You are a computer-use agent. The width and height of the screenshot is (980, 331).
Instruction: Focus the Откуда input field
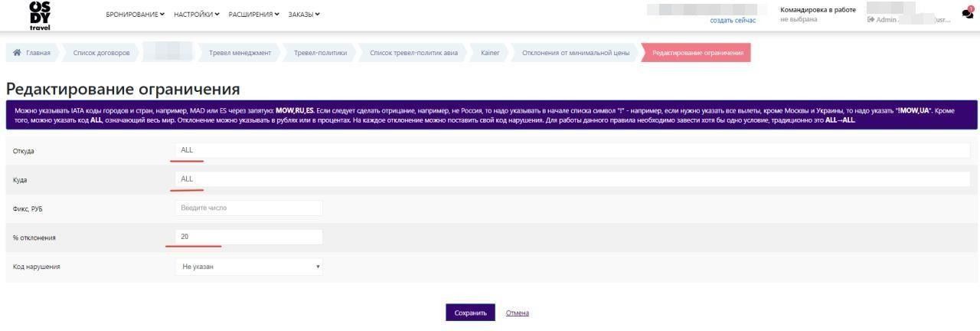point(572,150)
